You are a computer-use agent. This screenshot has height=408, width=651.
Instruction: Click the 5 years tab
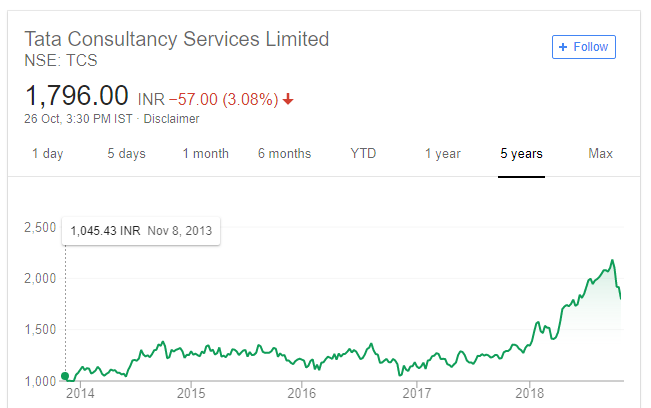pos(521,154)
